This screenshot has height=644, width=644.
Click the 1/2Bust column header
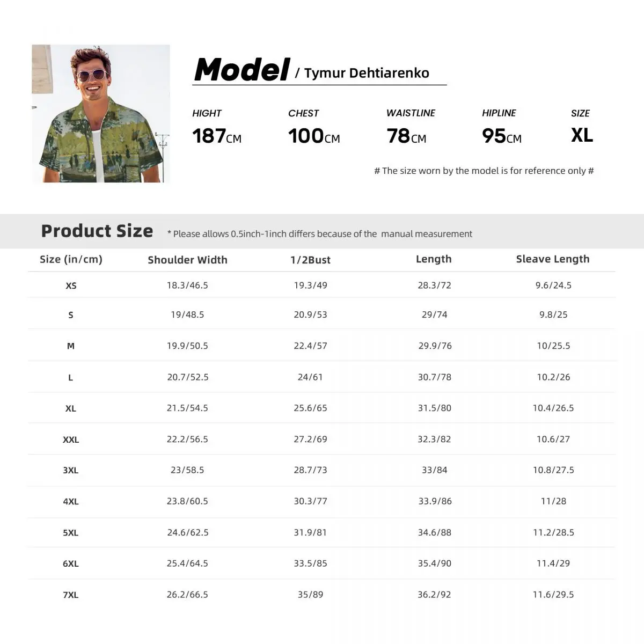tap(310, 260)
